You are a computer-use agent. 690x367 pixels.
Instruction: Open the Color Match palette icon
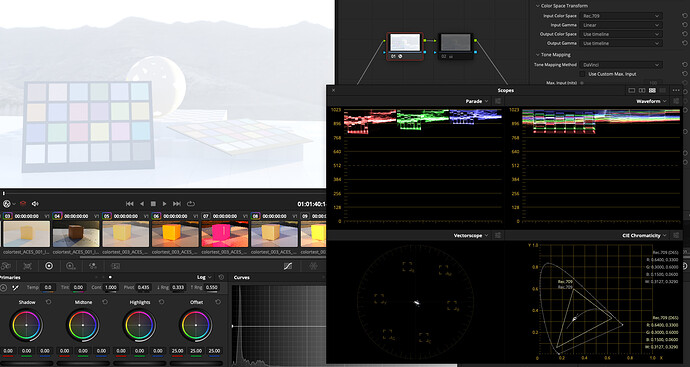tap(27, 266)
